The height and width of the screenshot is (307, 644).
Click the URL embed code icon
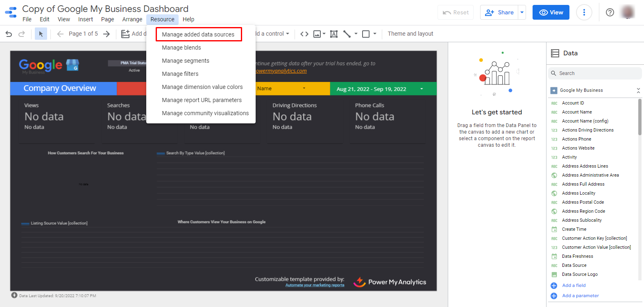pos(304,34)
